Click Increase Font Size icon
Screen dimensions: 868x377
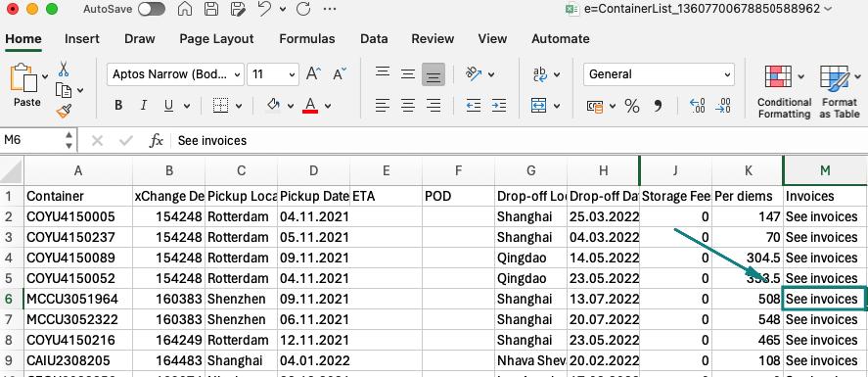tap(314, 73)
